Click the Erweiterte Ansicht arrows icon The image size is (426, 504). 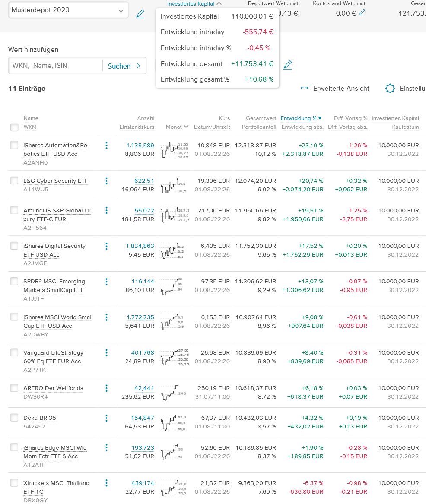304,88
